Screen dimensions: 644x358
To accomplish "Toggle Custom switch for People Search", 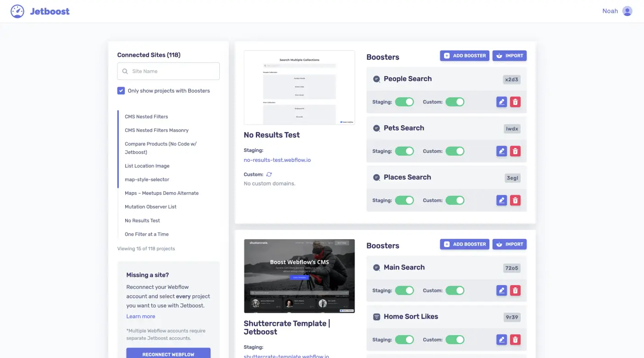I will 455,102.
